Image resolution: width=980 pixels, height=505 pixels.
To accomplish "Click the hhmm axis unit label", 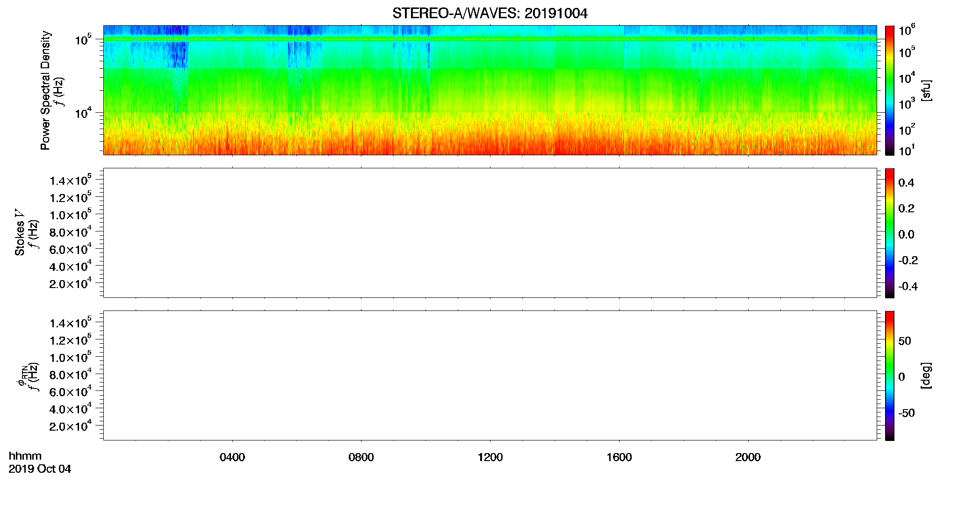I will [25, 456].
